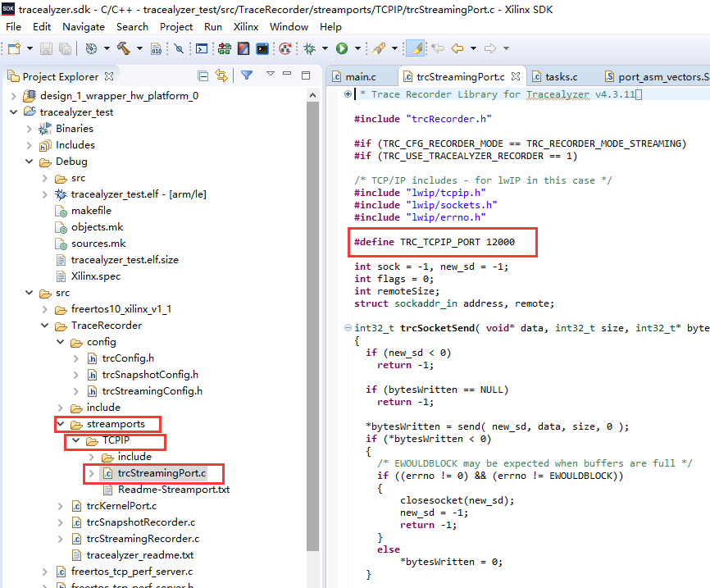Start a Debug session with the bug icon

pyautogui.click(x=307, y=48)
